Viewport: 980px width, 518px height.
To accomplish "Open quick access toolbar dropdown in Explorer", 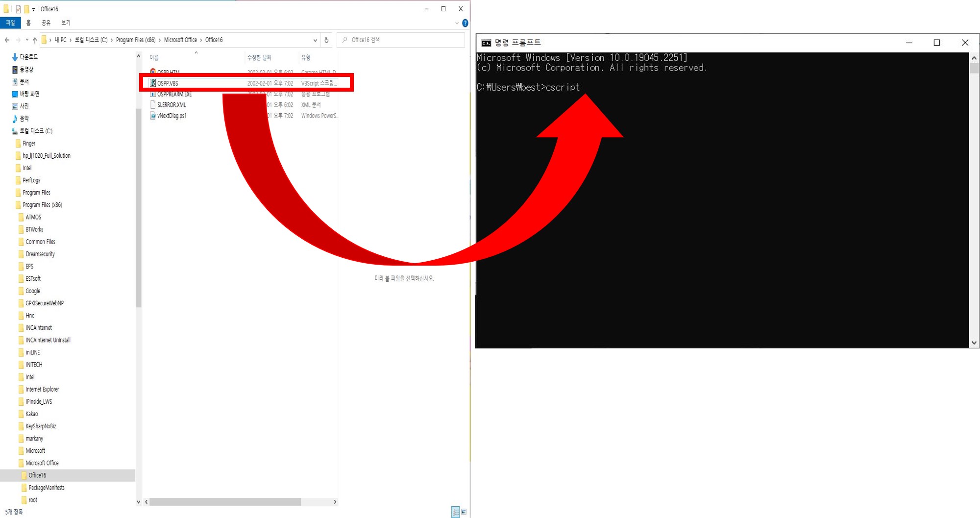I will (33, 9).
